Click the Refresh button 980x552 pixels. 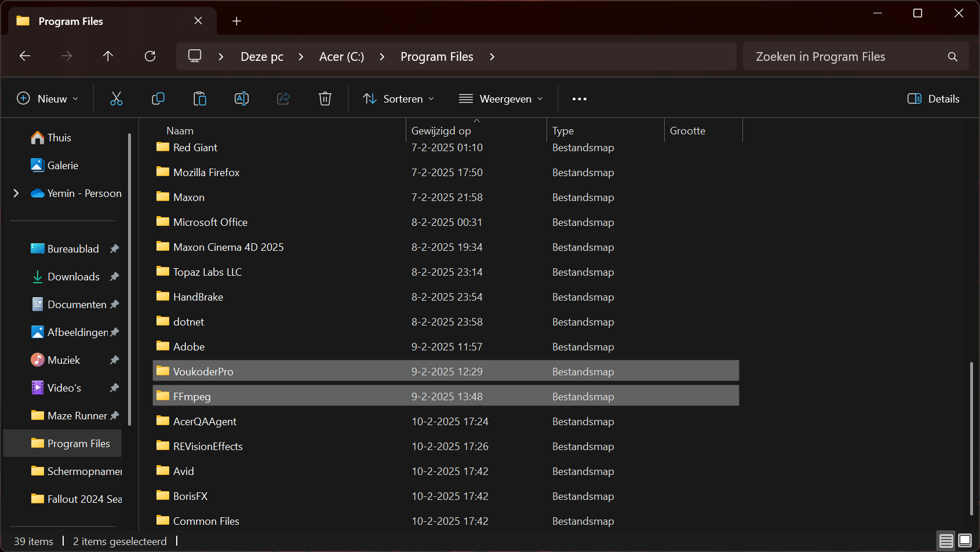[150, 56]
